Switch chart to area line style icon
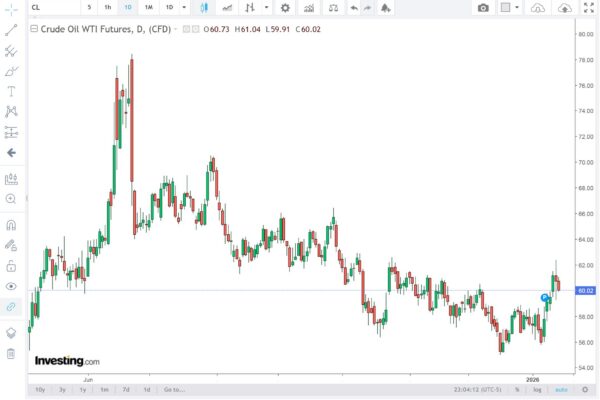This screenshot has height=400, width=600. [227, 8]
